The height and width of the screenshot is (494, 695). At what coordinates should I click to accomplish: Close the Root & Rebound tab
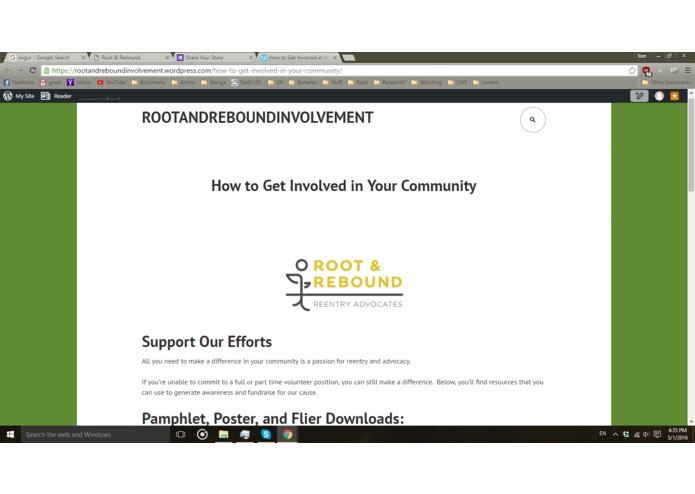click(x=167, y=58)
